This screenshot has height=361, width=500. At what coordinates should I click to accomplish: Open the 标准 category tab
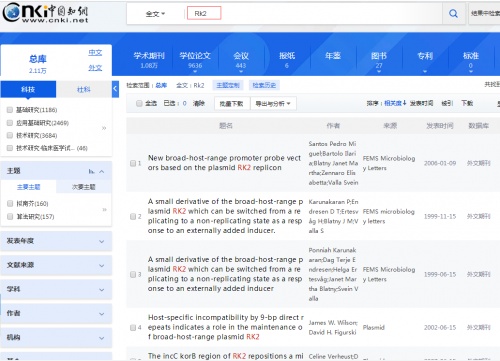coord(471,59)
